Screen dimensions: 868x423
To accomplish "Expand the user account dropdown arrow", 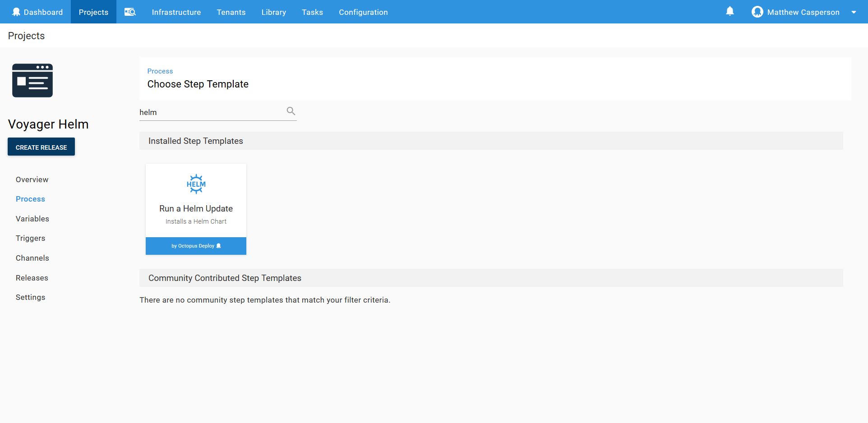I will pyautogui.click(x=854, y=12).
